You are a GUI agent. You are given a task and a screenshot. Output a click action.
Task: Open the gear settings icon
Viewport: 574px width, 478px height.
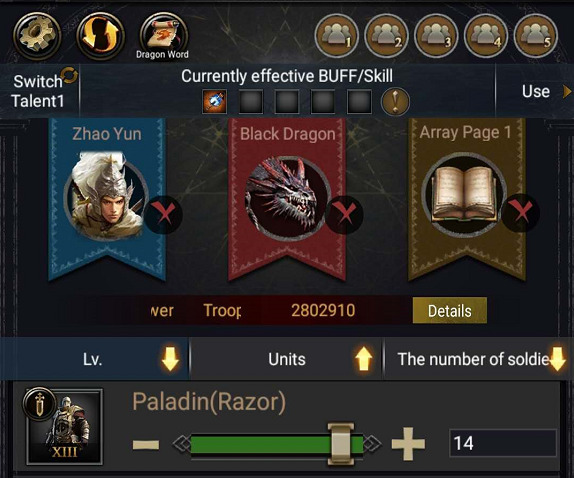[37, 36]
